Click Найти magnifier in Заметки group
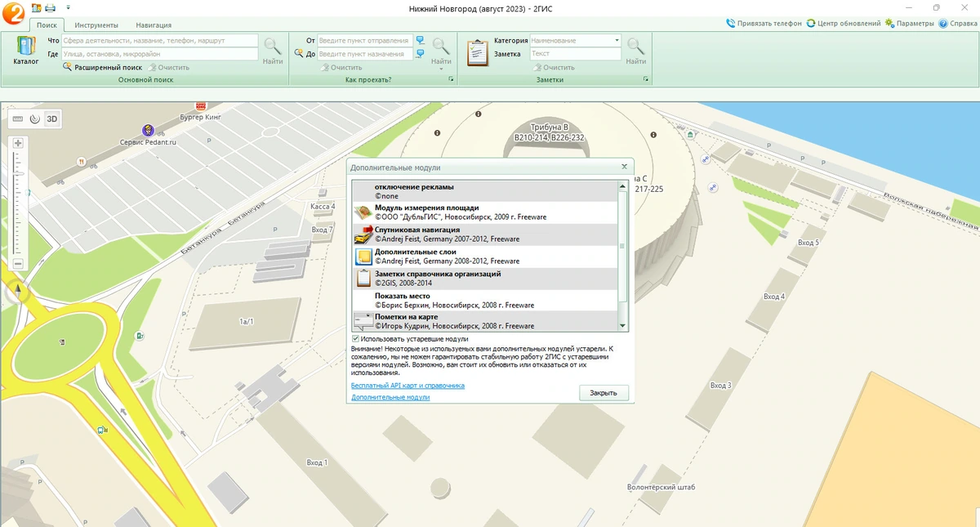This screenshot has width=980, height=527. point(635,45)
